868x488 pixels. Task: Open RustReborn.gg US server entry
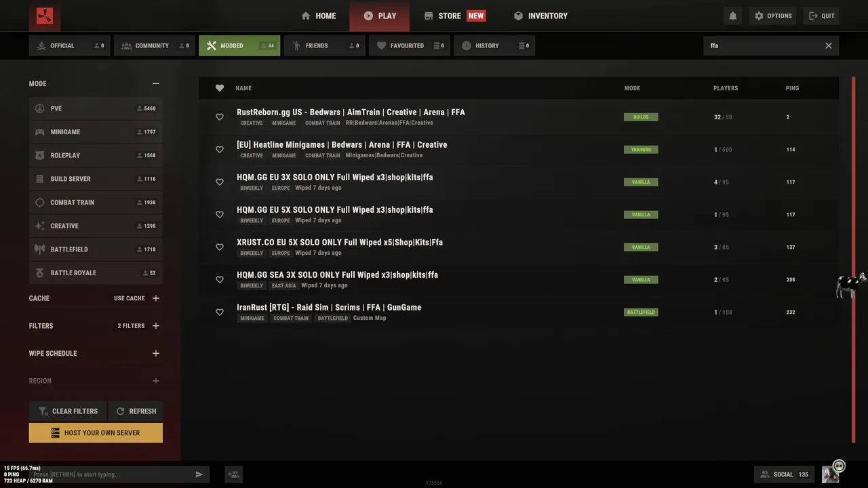coord(519,117)
